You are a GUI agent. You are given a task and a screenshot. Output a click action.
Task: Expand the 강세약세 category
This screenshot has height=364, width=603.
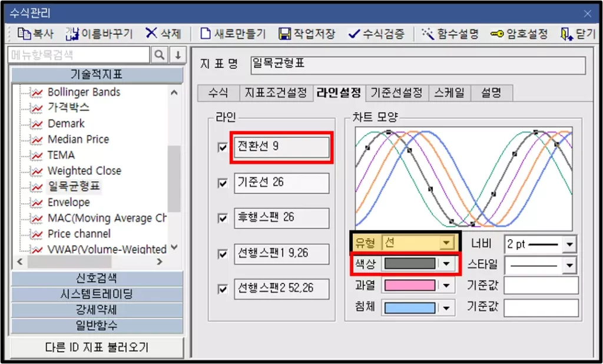(97, 310)
